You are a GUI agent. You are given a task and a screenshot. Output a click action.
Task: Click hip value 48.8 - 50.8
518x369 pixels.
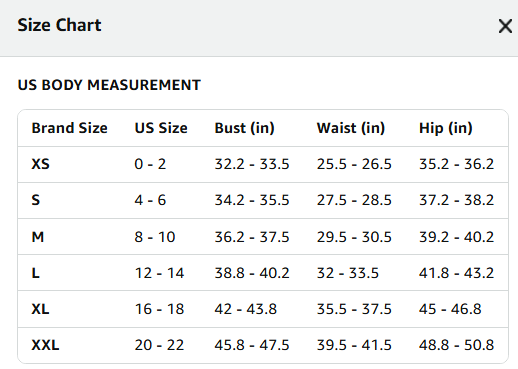(456, 345)
